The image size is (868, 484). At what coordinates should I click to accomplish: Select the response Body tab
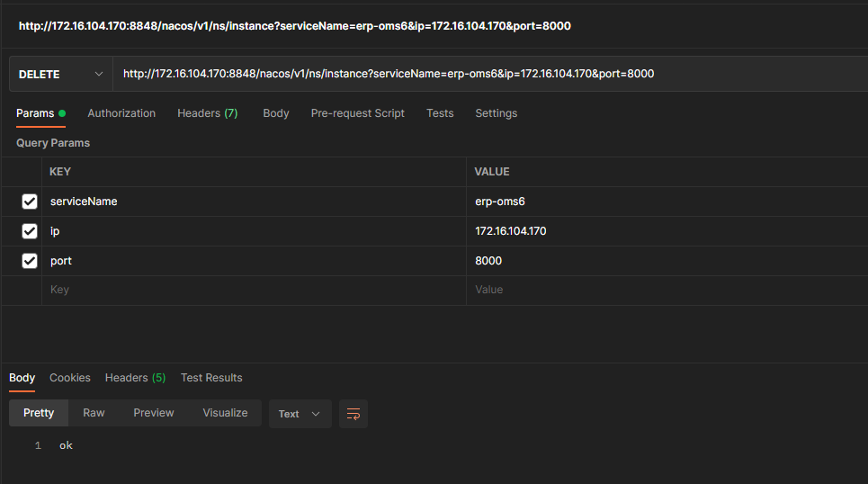(x=22, y=378)
